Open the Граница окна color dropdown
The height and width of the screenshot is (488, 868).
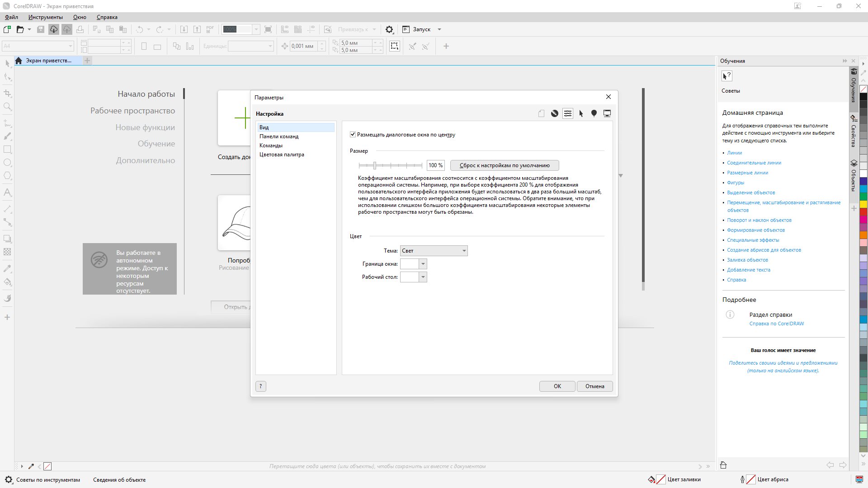423,264
